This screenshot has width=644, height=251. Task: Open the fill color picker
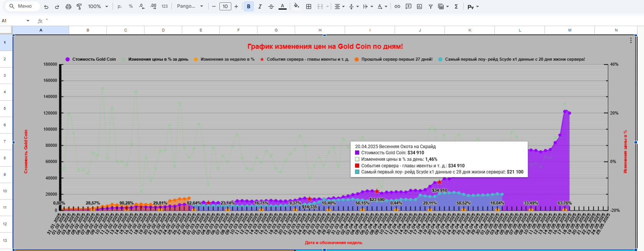pyautogui.click(x=296, y=7)
